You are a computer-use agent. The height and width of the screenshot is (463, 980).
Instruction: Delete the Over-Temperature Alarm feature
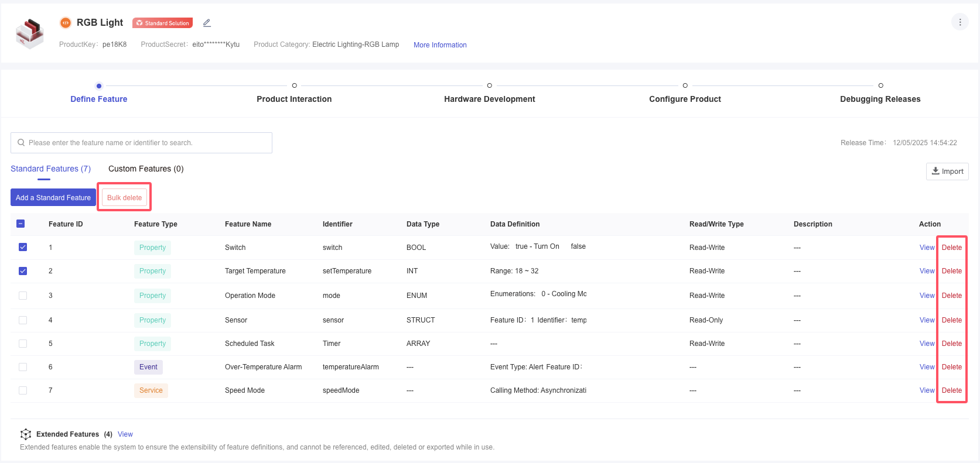pos(952,367)
